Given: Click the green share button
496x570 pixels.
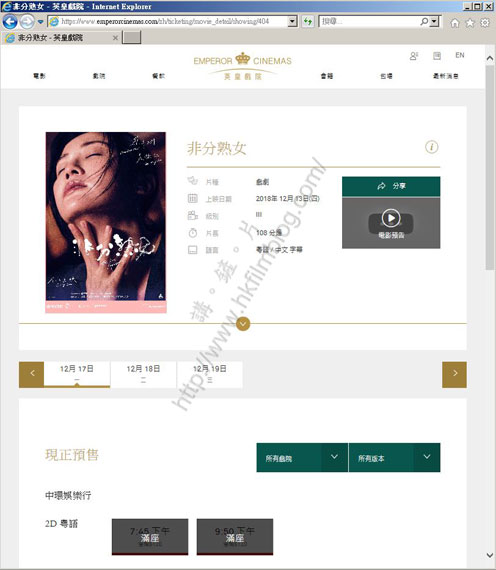Looking at the screenshot, I should pyautogui.click(x=391, y=186).
